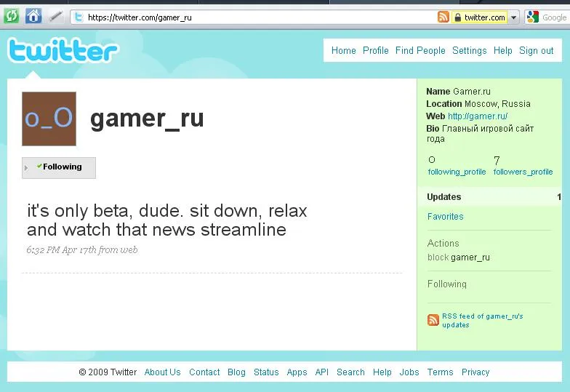The width and height of the screenshot is (570, 392).
Task: Click the Actions section header
Action: (443, 243)
